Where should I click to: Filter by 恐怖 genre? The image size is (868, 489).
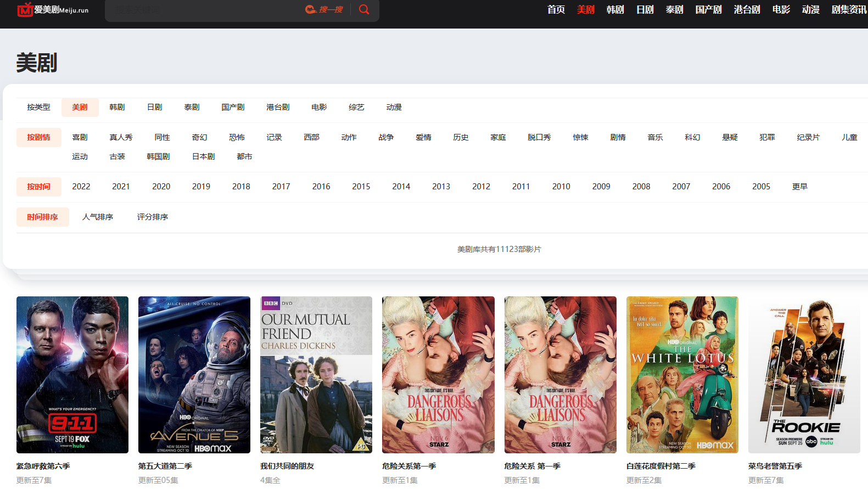[237, 137]
